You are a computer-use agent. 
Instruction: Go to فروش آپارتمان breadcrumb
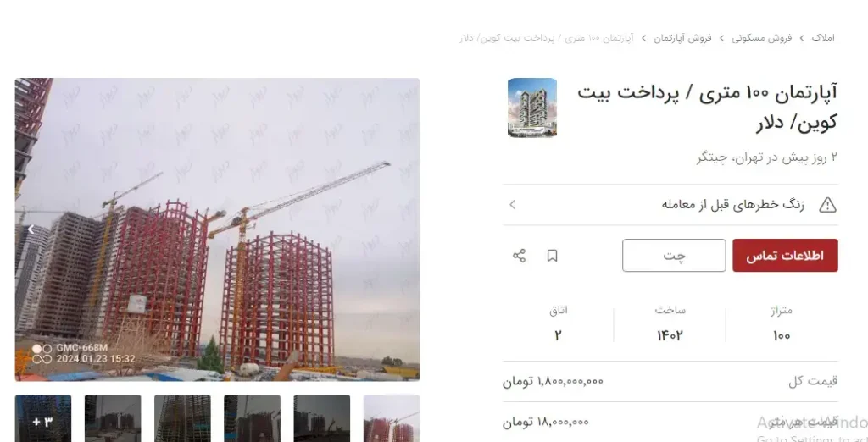click(x=682, y=37)
